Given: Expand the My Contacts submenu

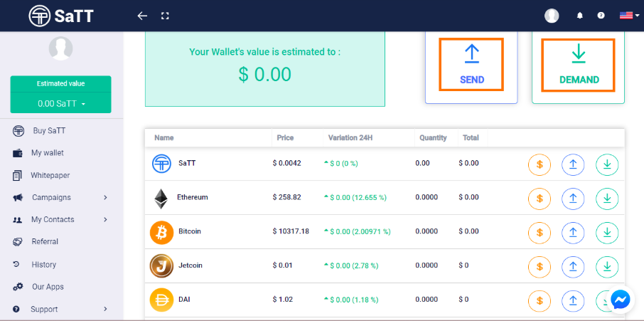Looking at the screenshot, I should pos(104,220).
